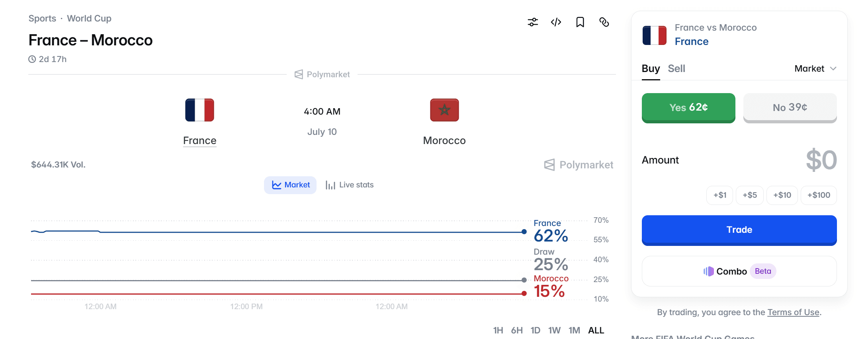This screenshot has height=339, width=868.
Task: Switch to the Live stats tab
Action: (x=350, y=185)
